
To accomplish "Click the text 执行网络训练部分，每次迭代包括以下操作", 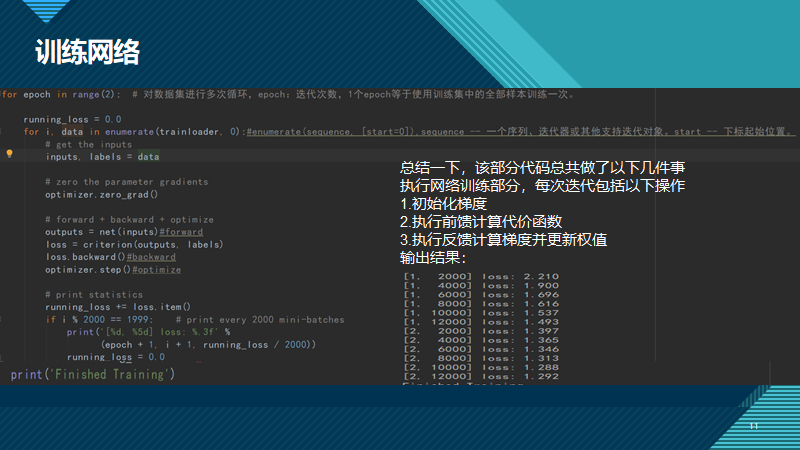I will (x=542, y=186).
